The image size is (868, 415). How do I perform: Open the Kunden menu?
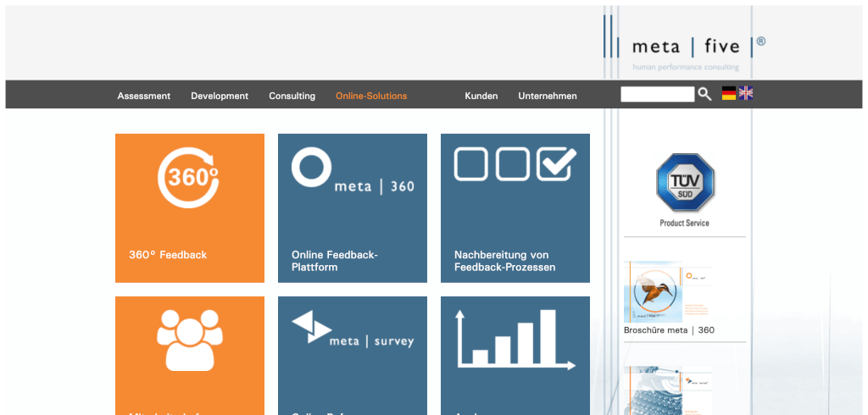click(x=481, y=96)
